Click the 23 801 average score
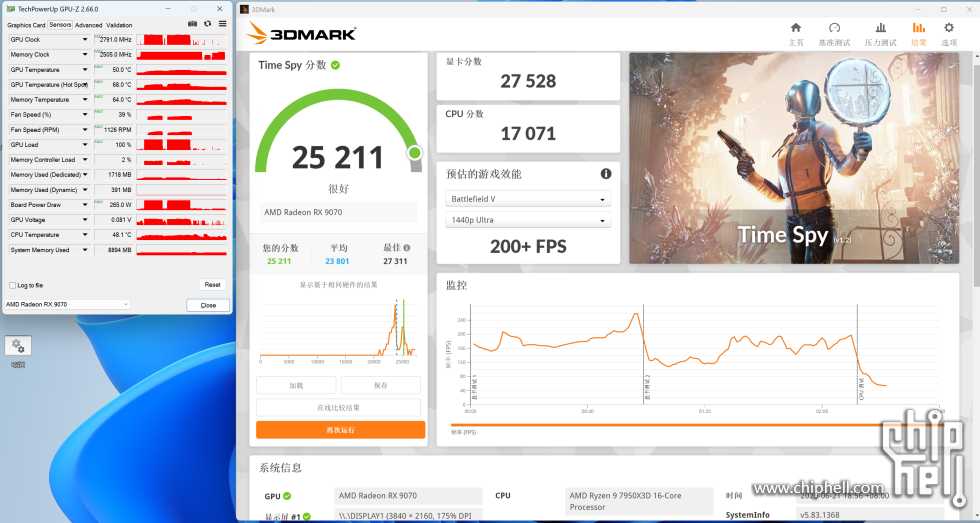The image size is (980, 523). tap(337, 261)
